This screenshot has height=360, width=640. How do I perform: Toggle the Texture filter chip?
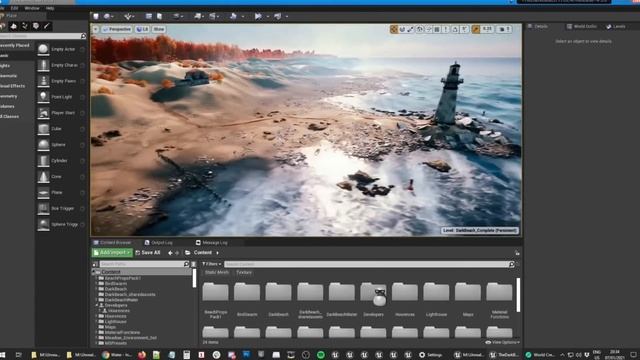[244, 272]
